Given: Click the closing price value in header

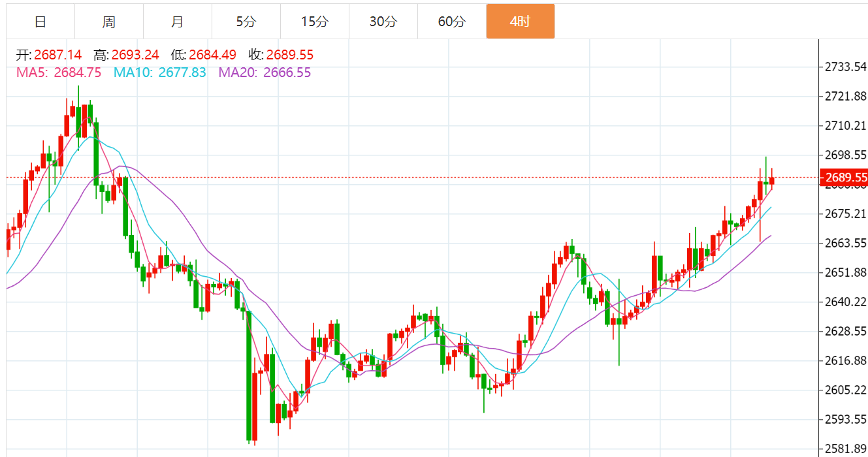Looking at the screenshot, I should coord(289,55).
